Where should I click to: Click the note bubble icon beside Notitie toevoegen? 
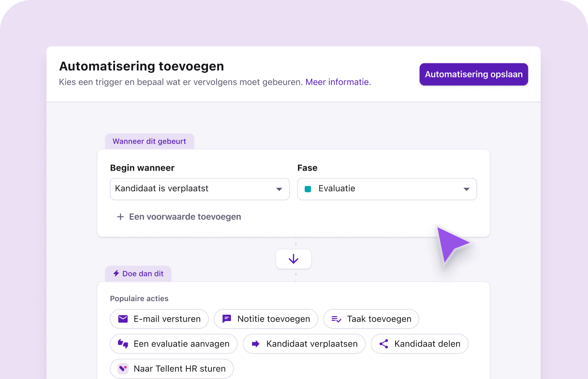click(226, 319)
